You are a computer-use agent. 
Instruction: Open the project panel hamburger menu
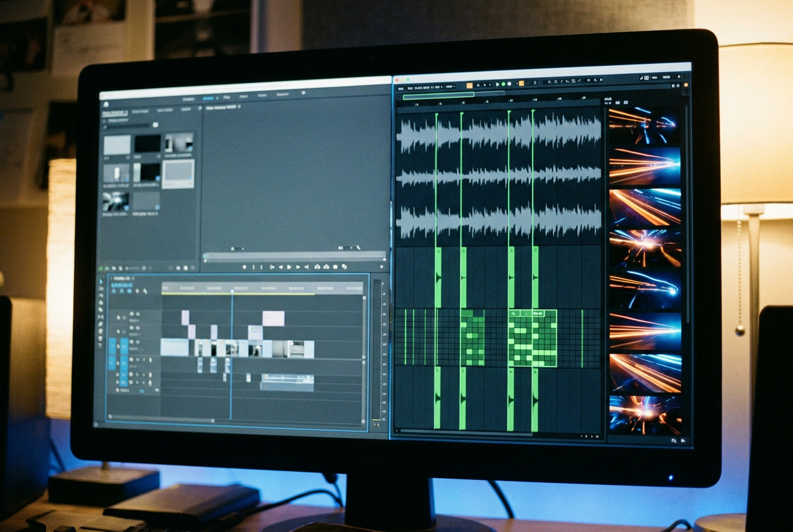pos(127,112)
